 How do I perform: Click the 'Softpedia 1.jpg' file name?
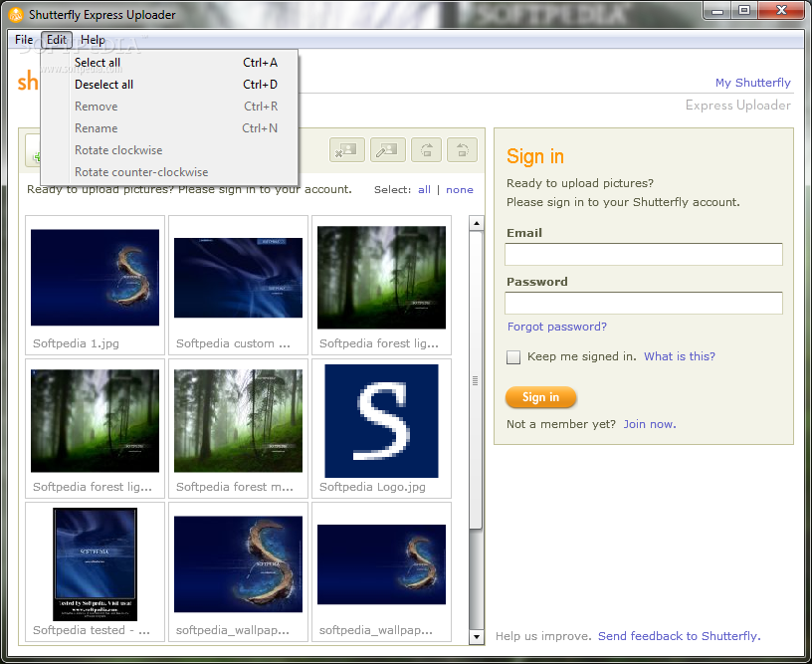pos(76,343)
